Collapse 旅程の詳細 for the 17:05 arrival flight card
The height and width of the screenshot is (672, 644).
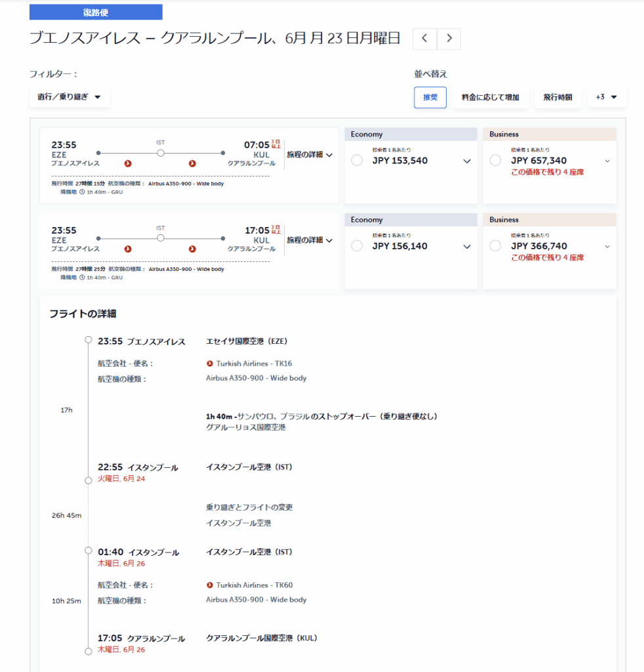310,240
